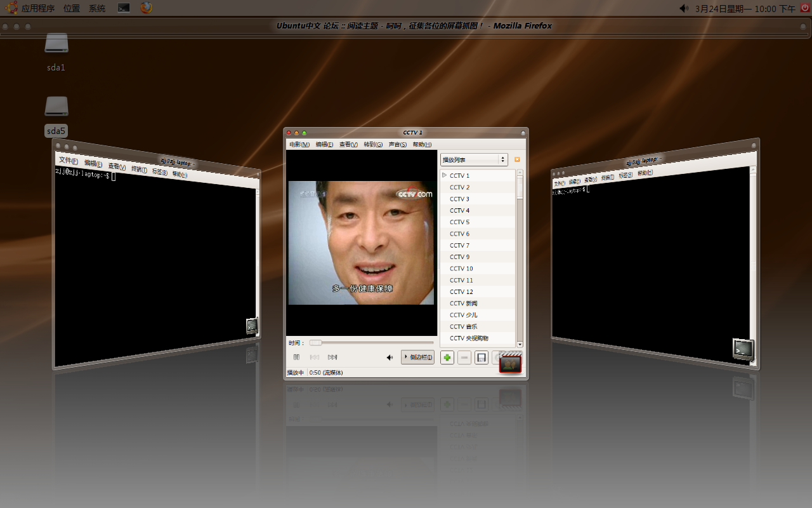Select CCTV 10 in playlist
This screenshot has height=508, width=812.
[478, 269]
